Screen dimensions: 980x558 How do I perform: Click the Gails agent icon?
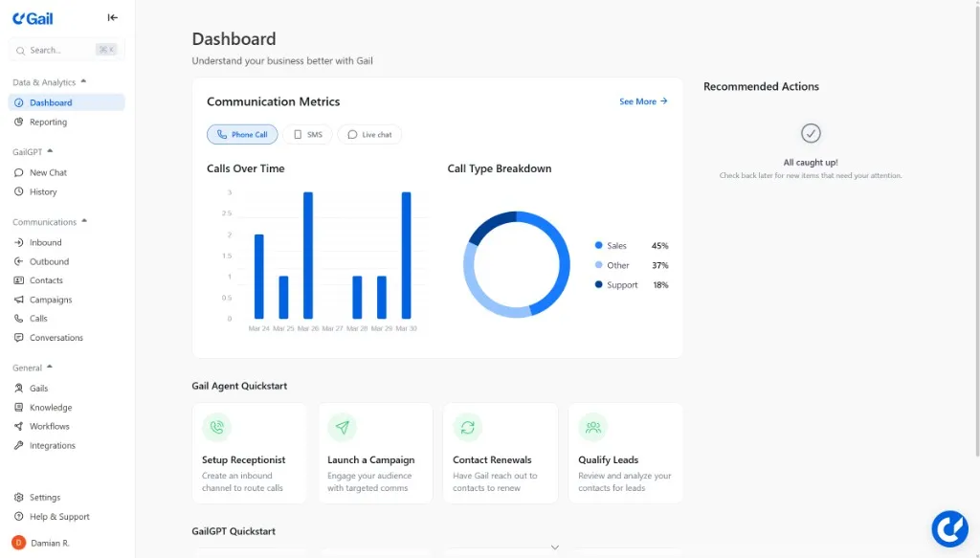[19, 388]
